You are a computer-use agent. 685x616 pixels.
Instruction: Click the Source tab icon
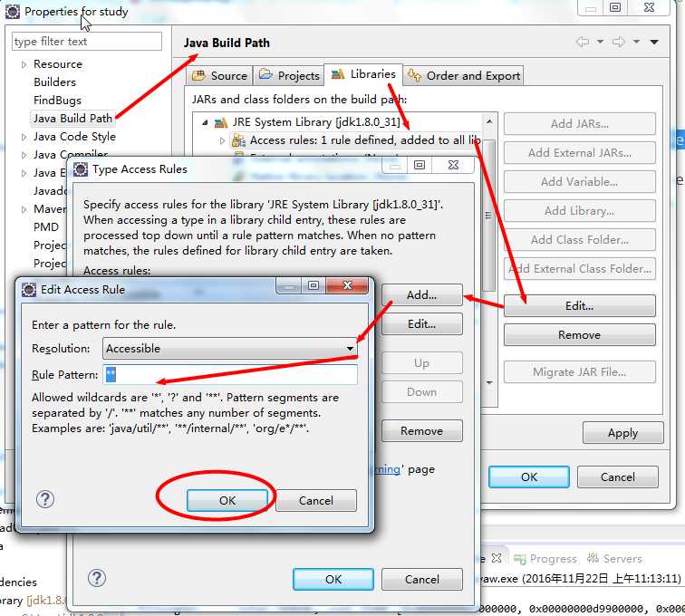(198, 75)
